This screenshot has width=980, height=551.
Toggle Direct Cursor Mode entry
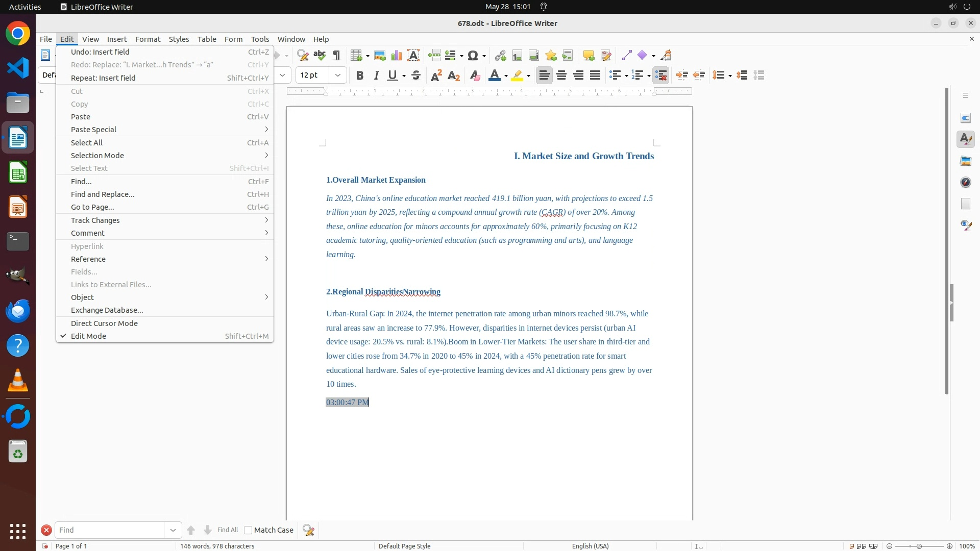tap(104, 323)
